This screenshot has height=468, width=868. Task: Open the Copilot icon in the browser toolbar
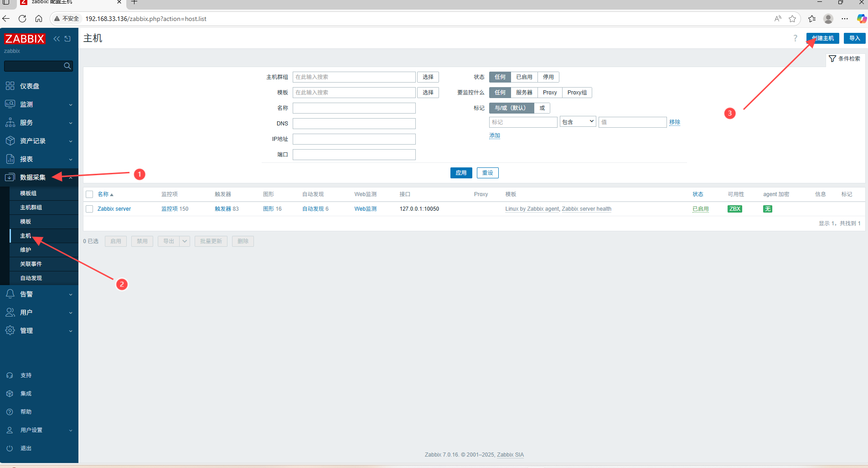[861, 19]
